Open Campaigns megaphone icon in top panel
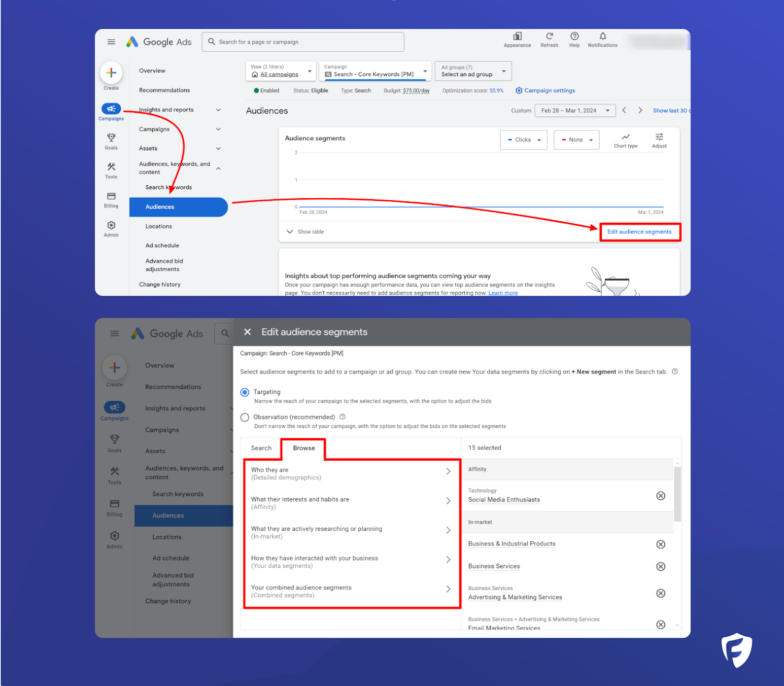 pos(111,109)
